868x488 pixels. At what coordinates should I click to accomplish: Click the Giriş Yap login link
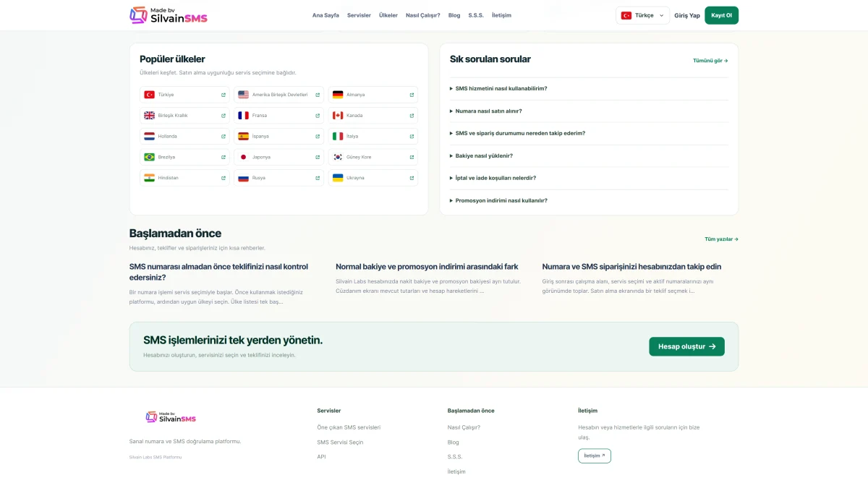coord(687,15)
